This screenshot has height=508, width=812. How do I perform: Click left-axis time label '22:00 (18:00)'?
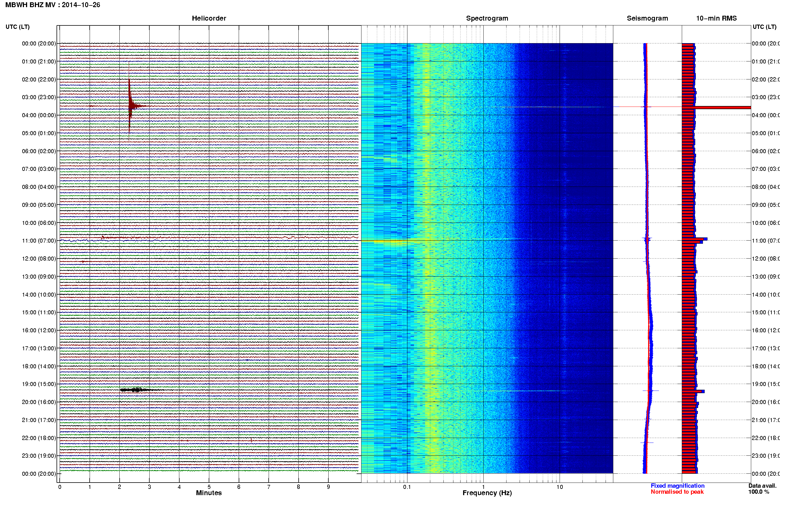(x=39, y=438)
